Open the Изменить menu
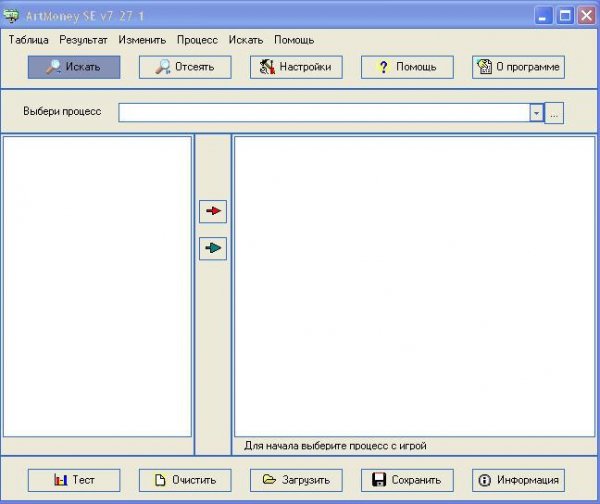Screen dimensions: 600x504 [142, 40]
